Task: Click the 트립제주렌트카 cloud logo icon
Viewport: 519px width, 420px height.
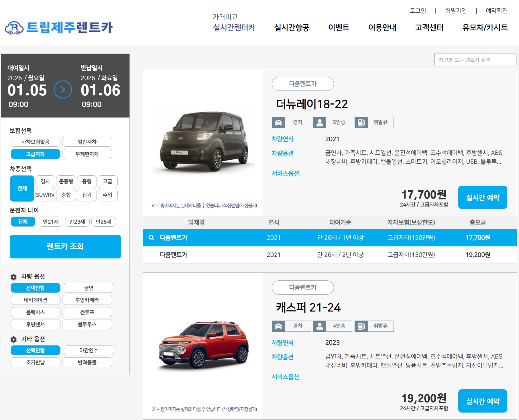Action: [x=14, y=28]
